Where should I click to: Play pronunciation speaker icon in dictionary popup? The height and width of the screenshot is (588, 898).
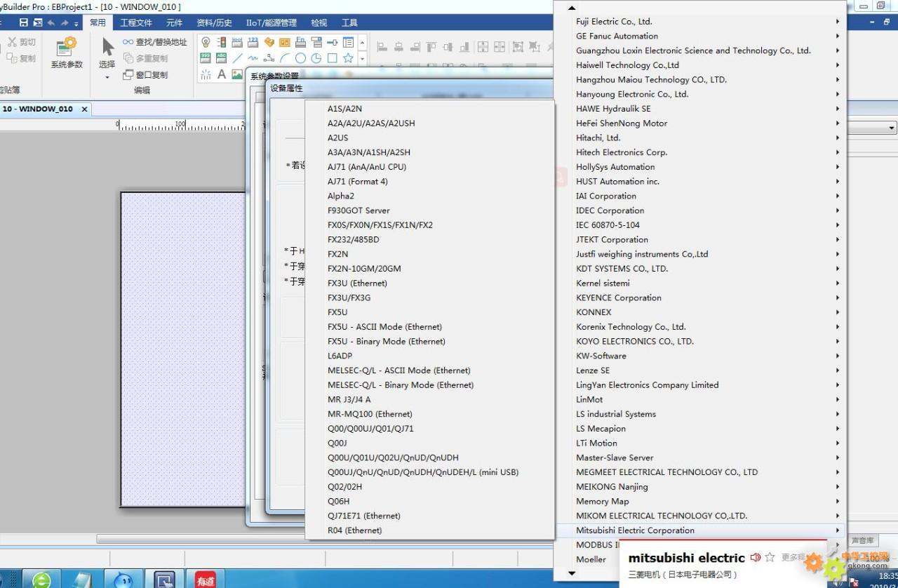pos(756,557)
